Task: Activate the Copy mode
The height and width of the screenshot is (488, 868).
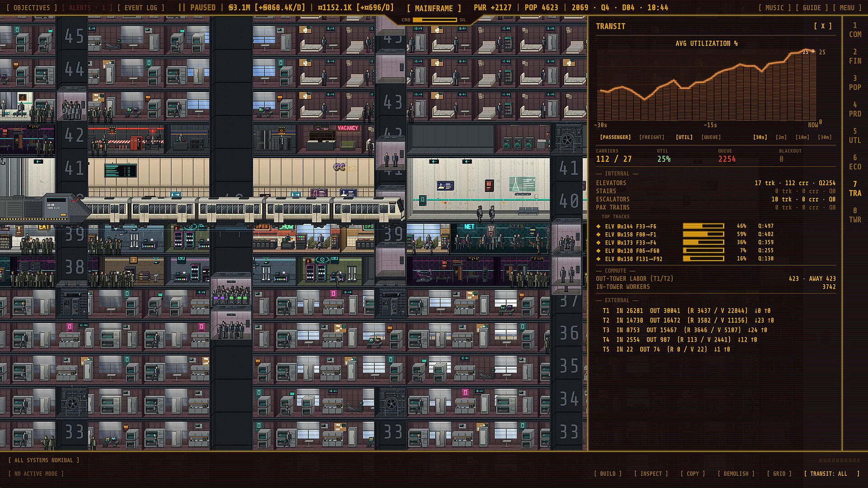Action: [x=693, y=474]
